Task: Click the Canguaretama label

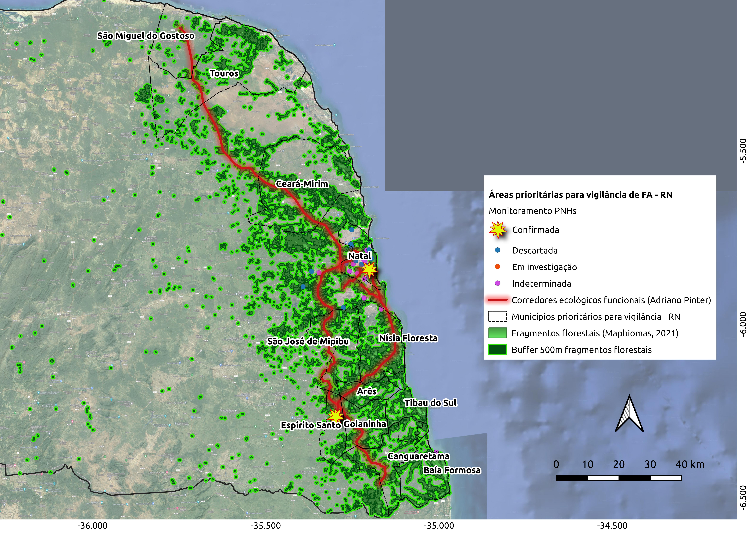Action: [x=418, y=456]
